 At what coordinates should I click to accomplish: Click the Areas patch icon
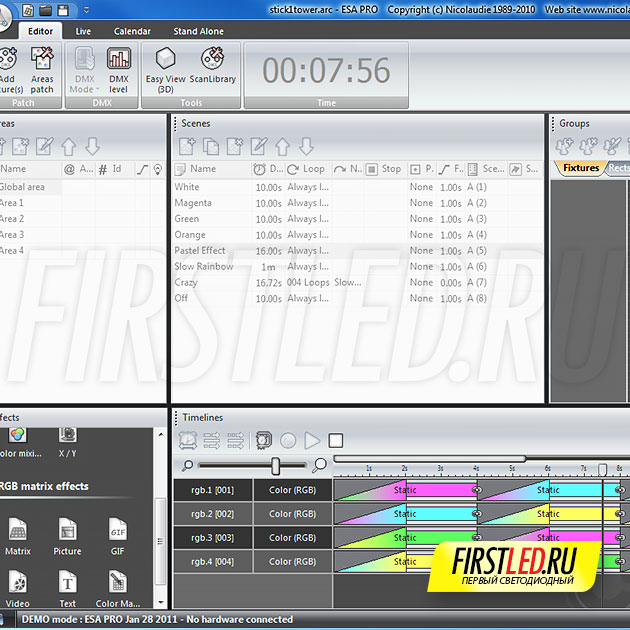point(42,68)
